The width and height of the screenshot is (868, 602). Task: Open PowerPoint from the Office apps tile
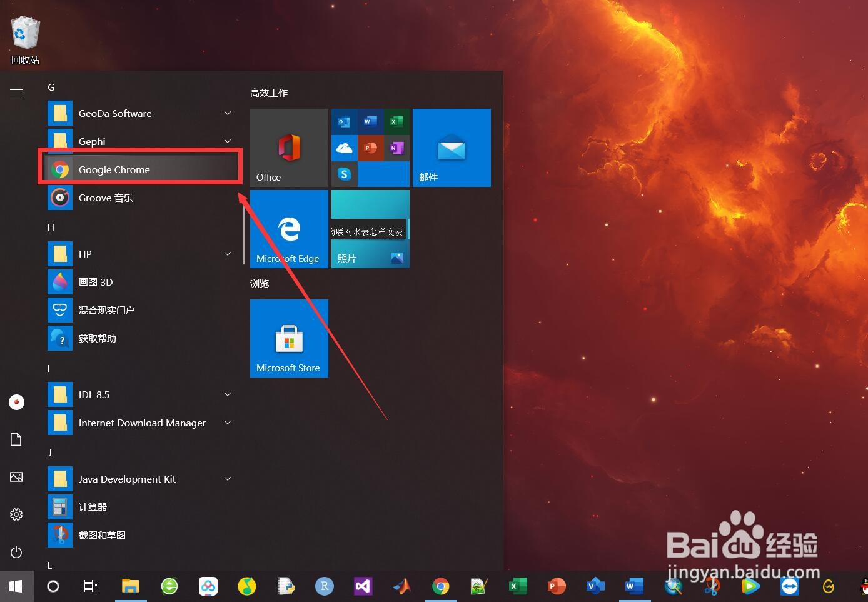click(x=370, y=148)
